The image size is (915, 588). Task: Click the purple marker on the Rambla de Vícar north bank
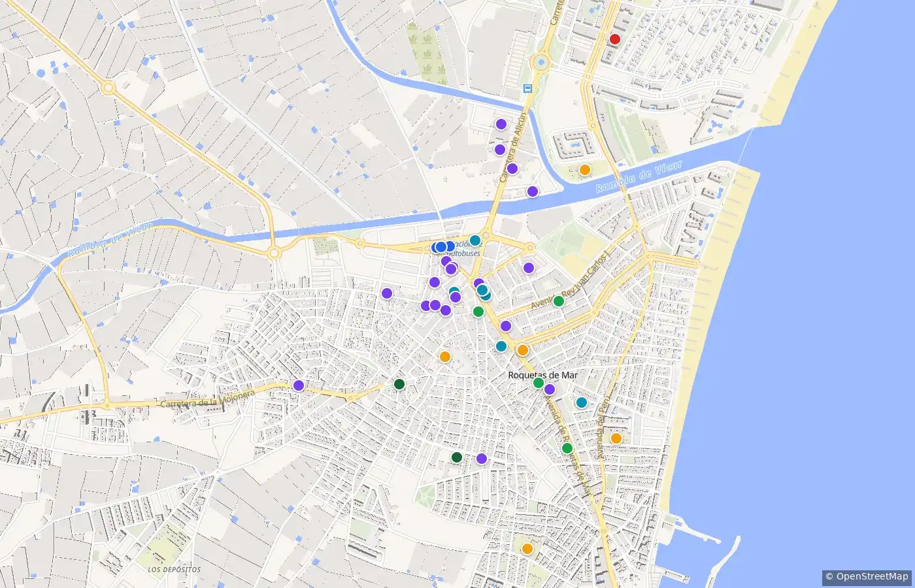pos(533,191)
